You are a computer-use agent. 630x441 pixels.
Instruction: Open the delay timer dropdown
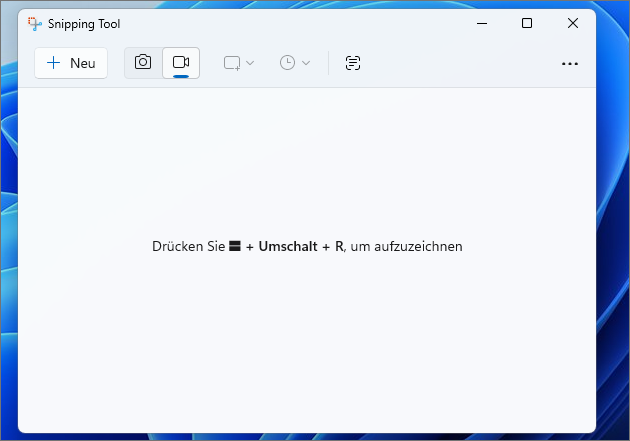(x=295, y=63)
